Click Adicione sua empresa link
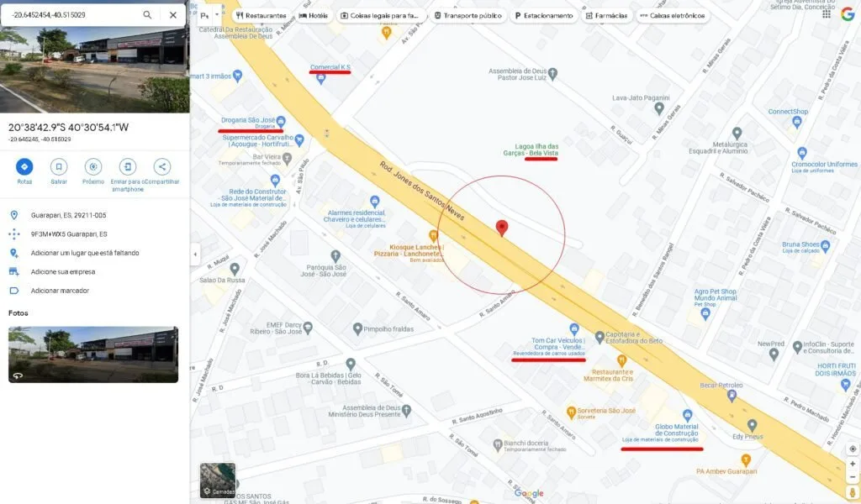The image size is (861, 504). [x=63, y=271]
